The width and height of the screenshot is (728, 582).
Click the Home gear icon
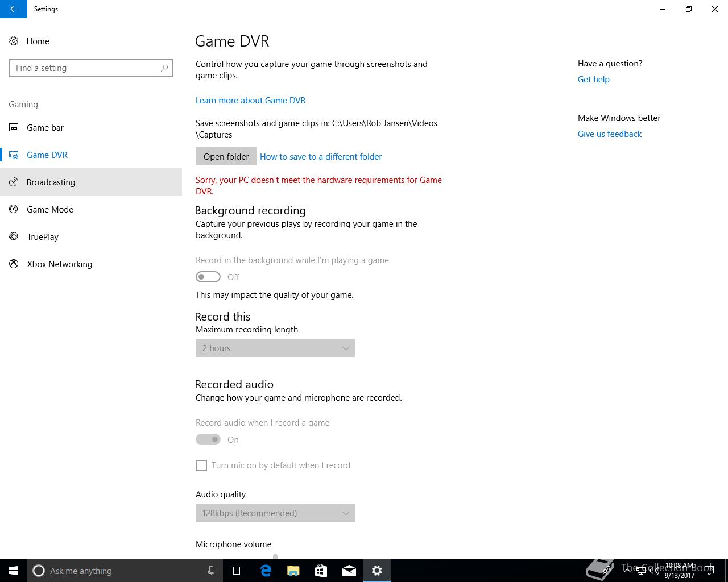[x=14, y=41]
